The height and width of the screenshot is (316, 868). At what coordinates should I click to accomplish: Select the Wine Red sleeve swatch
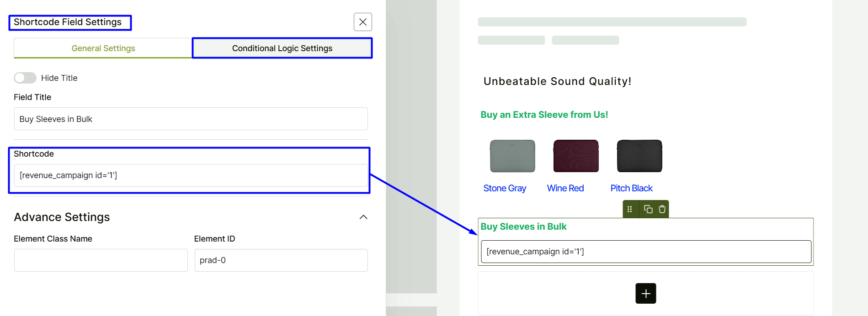[575, 156]
